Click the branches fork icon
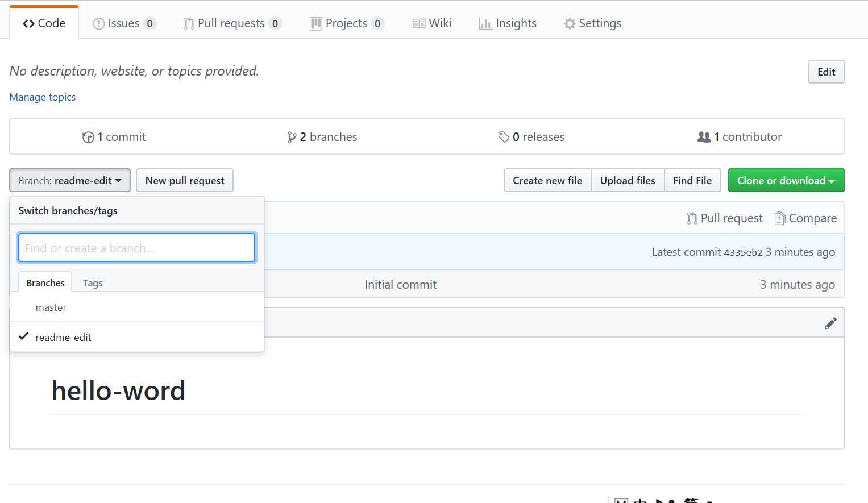Viewport: 868px width, 503px height. tap(292, 137)
